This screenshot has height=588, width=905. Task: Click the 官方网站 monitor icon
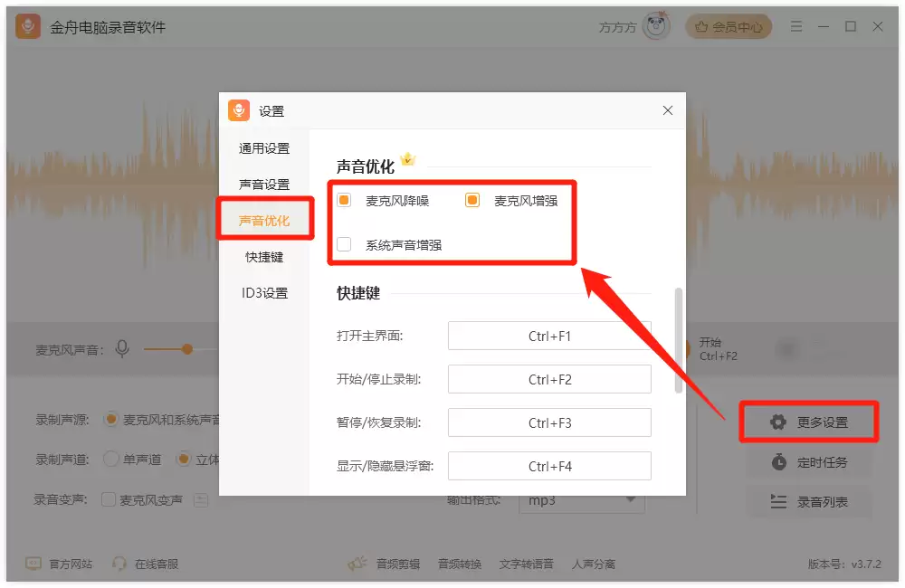(x=33, y=564)
